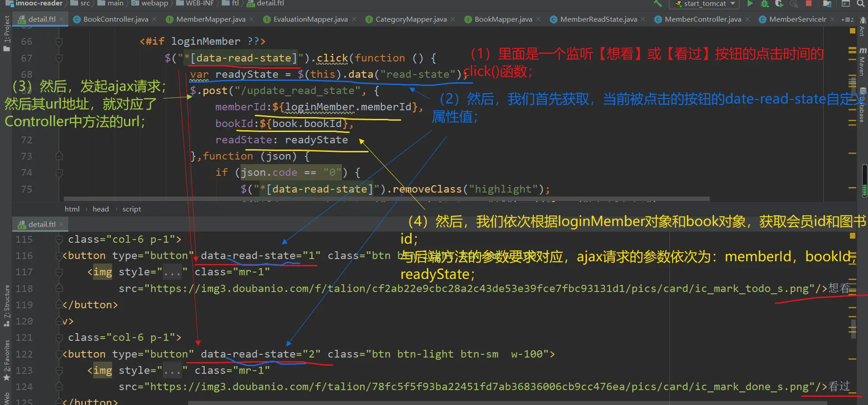
Task: Click the html element breadcrumb
Action: point(72,209)
